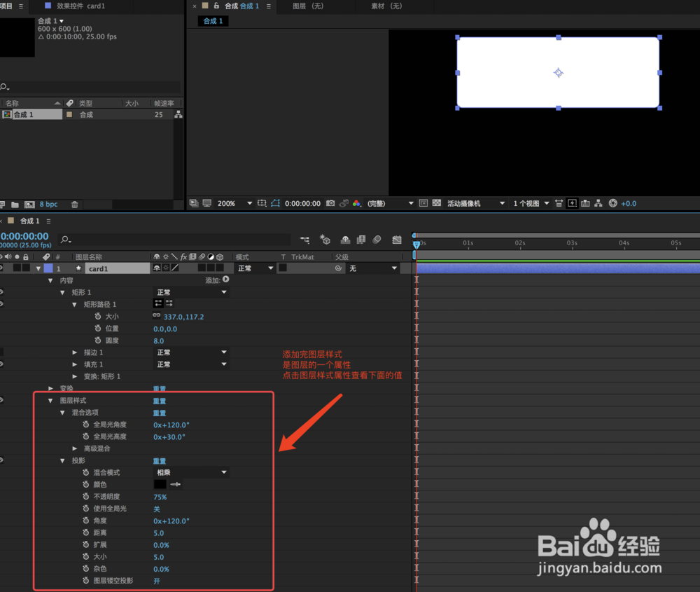Toggle stopwatch for 全局光角度
700x592 pixels.
tap(85, 424)
